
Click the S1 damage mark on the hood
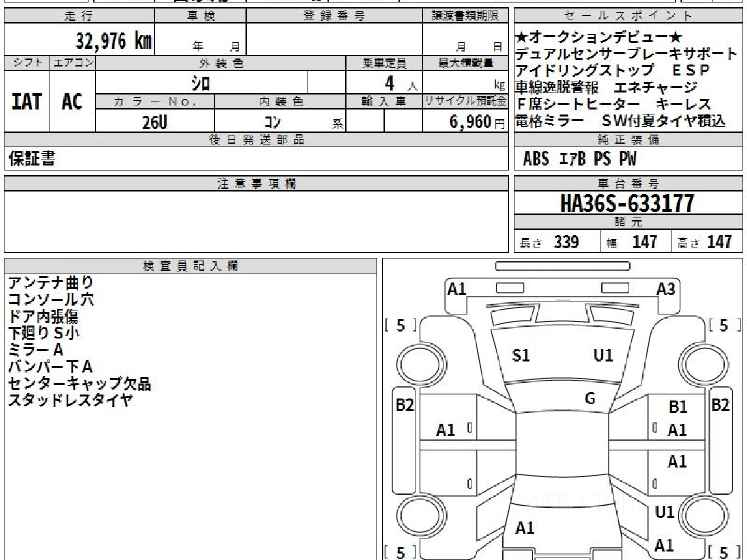point(521,355)
